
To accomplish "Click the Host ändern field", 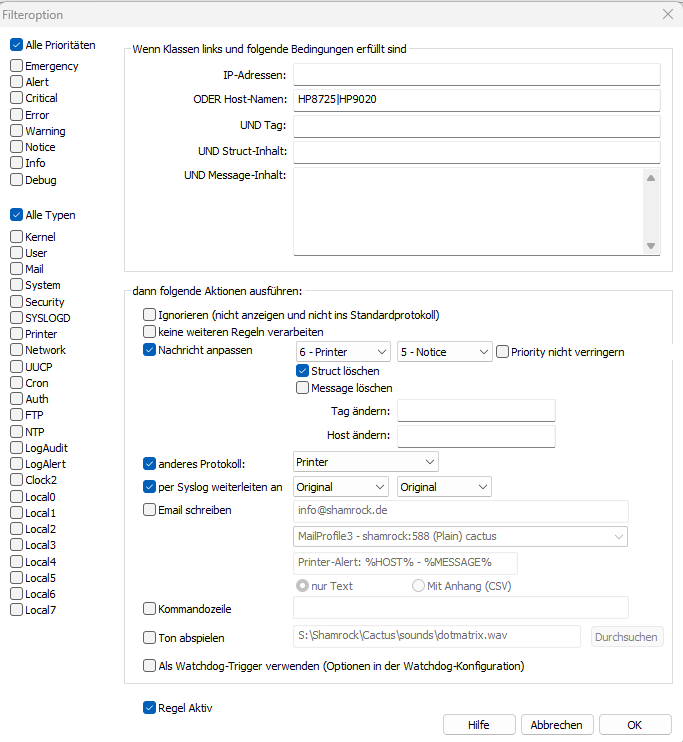I will tap(476, 436).
